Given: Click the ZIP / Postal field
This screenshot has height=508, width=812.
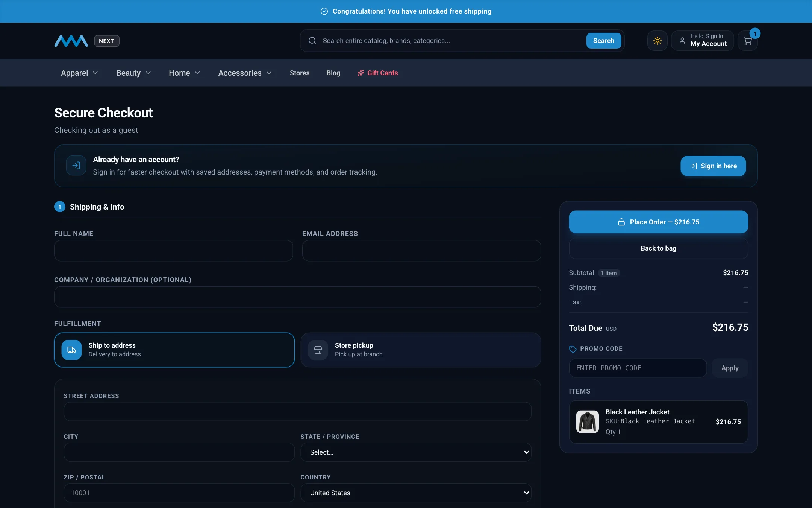Looking at the screenshot, I should (x=179, y=493).
